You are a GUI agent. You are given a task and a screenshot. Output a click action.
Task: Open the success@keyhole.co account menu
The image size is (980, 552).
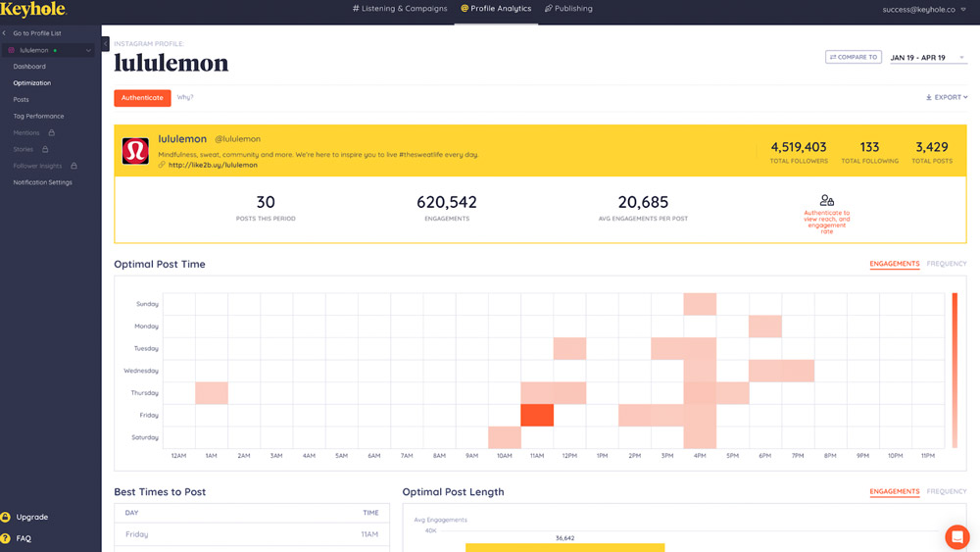pos(924,10)
